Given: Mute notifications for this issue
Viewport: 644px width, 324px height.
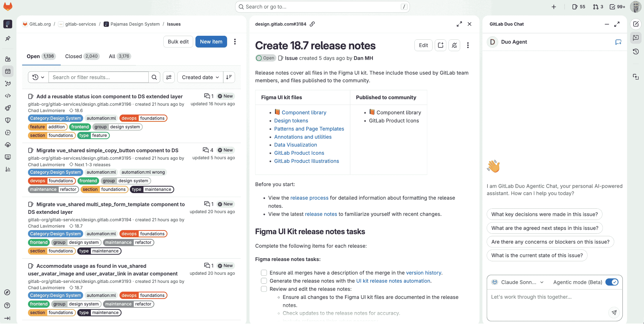Looking at the screenshot, I should click(455, 45).
